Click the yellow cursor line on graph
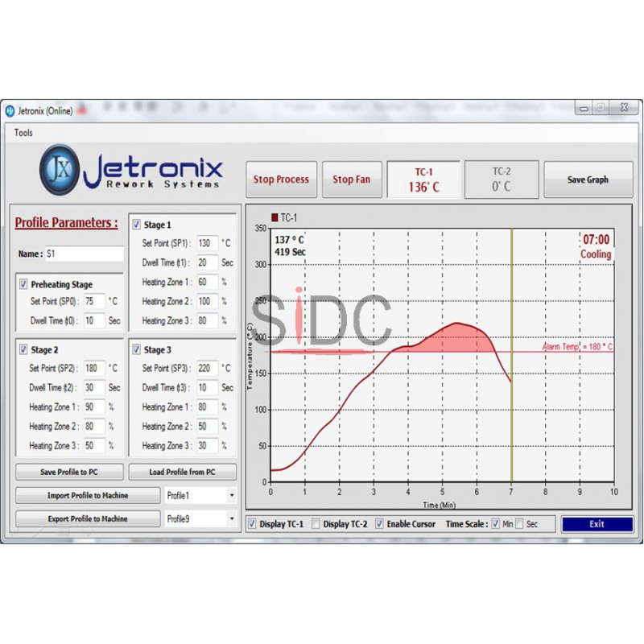Viewport: 644px width, 644px height. pyautogui.click(x=511, y=355)
